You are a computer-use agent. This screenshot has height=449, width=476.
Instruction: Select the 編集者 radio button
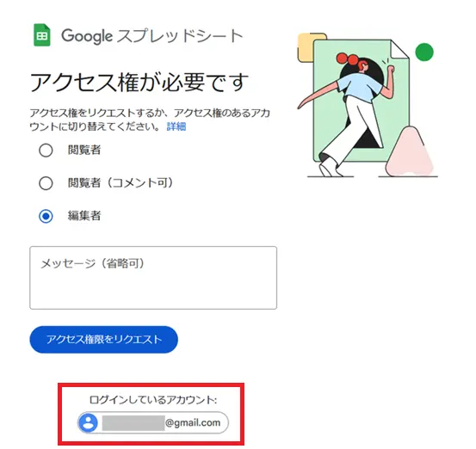pyautogui.click(x=46, y=216)
